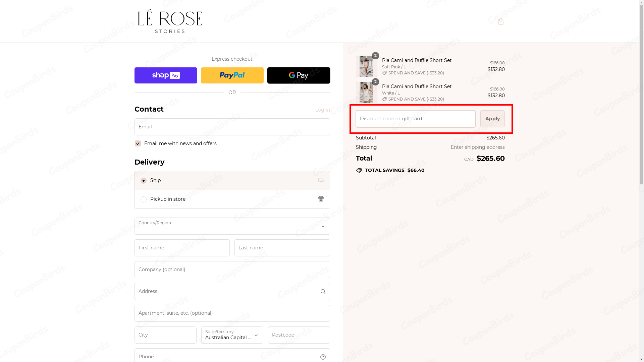Image resolution: width=644 pixels, height=362 pixels.
Task: Click the store icon beside Pickup in store
Action: coord(321,199)
